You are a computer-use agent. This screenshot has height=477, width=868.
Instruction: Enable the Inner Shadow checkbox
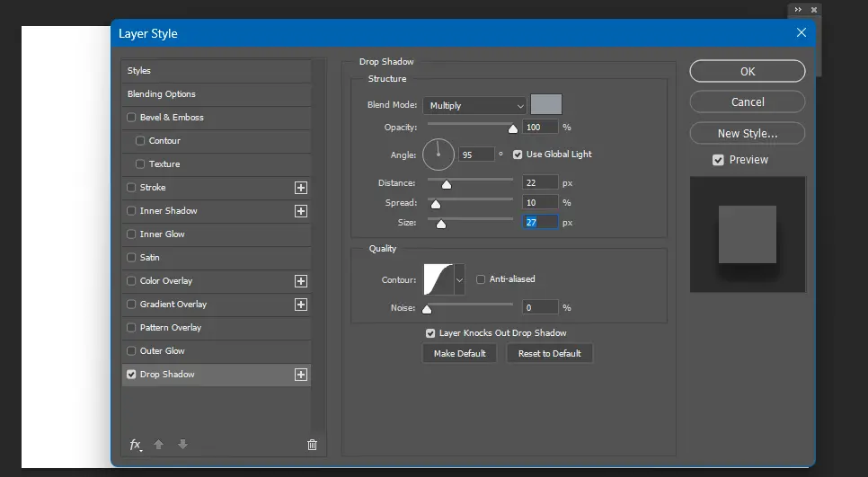point(131,210)
